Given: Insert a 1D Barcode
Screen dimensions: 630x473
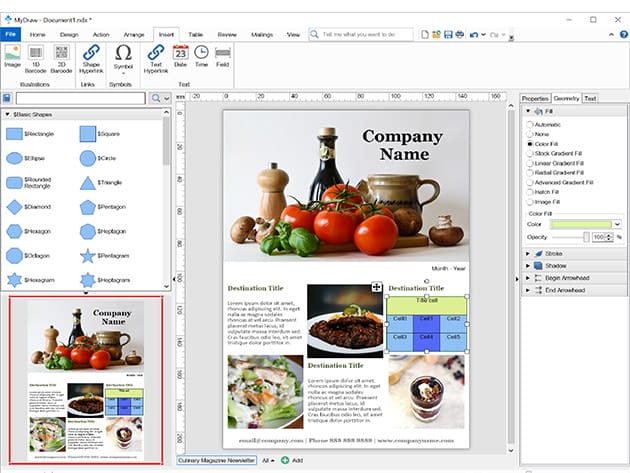Looking at the screenshot, I should click(x=37, y=54).
